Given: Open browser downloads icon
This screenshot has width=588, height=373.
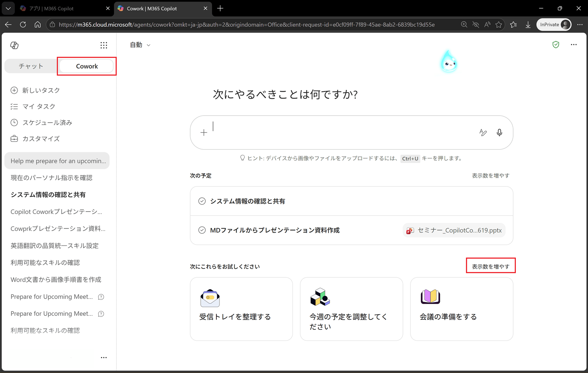Looking at the screenshot, I should click(x=528, y=24).
